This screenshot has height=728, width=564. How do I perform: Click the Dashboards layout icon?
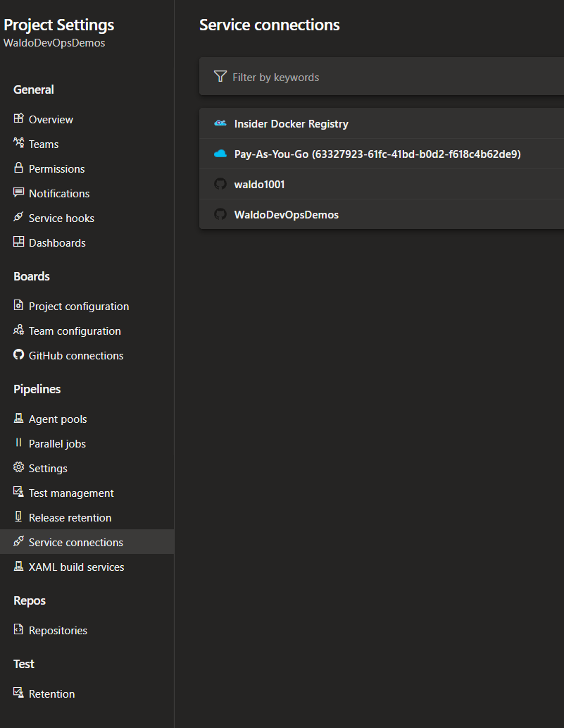tap(18, 242)
